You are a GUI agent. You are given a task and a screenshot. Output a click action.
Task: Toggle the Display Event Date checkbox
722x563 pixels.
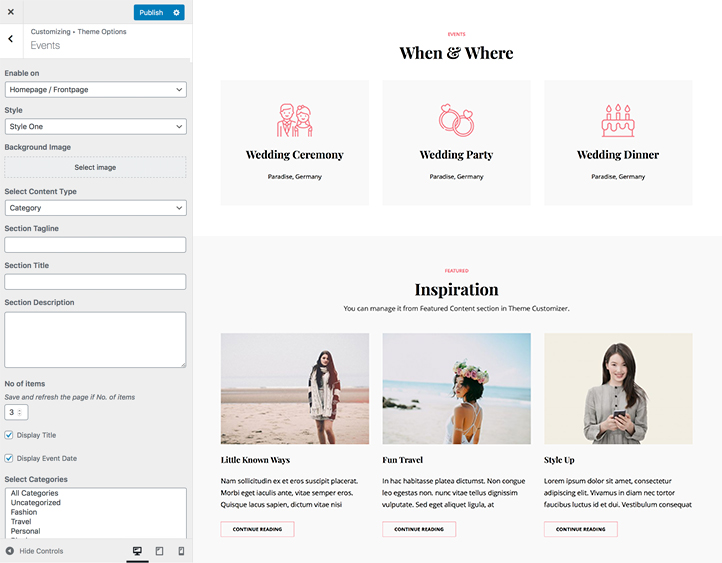click(9, 458)
